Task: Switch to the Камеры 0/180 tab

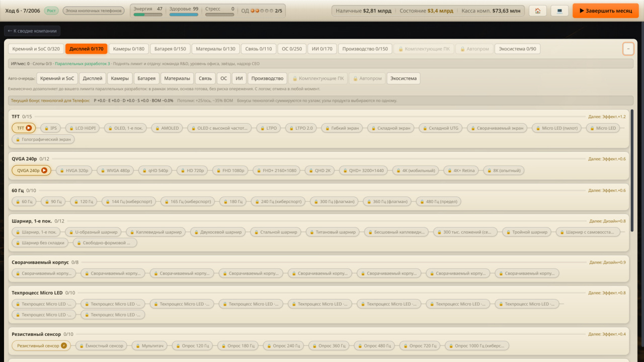Action: [128, 49]
